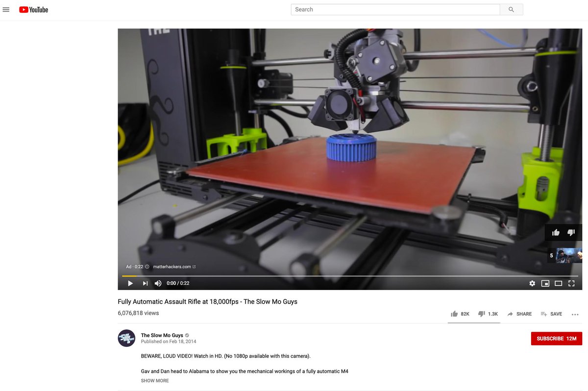Open The Slow Mo Guys channel avatar
Viewport: 588px width, 391px height.
click(126, 338)
